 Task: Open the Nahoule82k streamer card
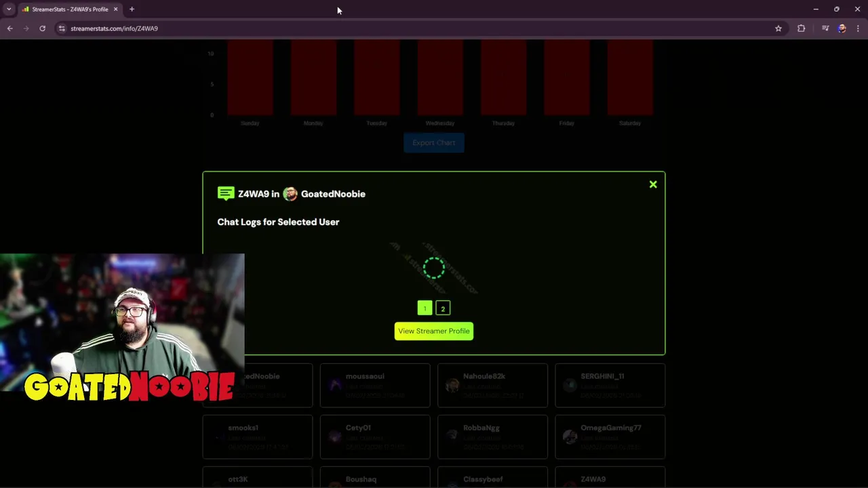click(493, 386)
